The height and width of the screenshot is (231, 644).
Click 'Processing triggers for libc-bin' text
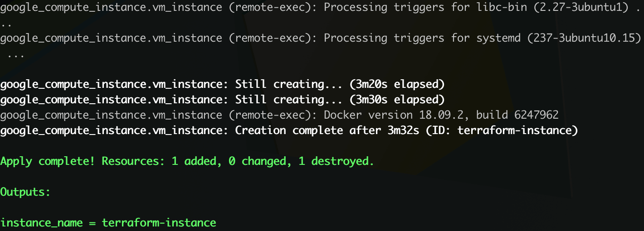point(425,7)
